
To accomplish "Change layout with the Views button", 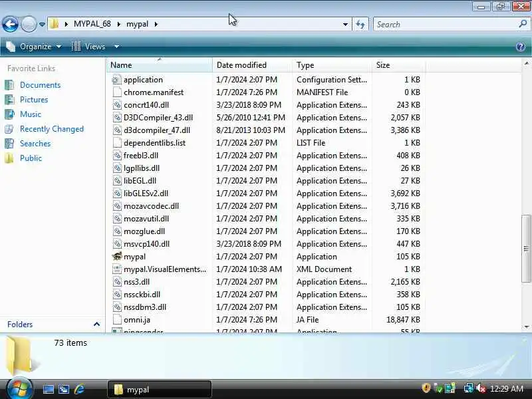I will pos(88,47).
